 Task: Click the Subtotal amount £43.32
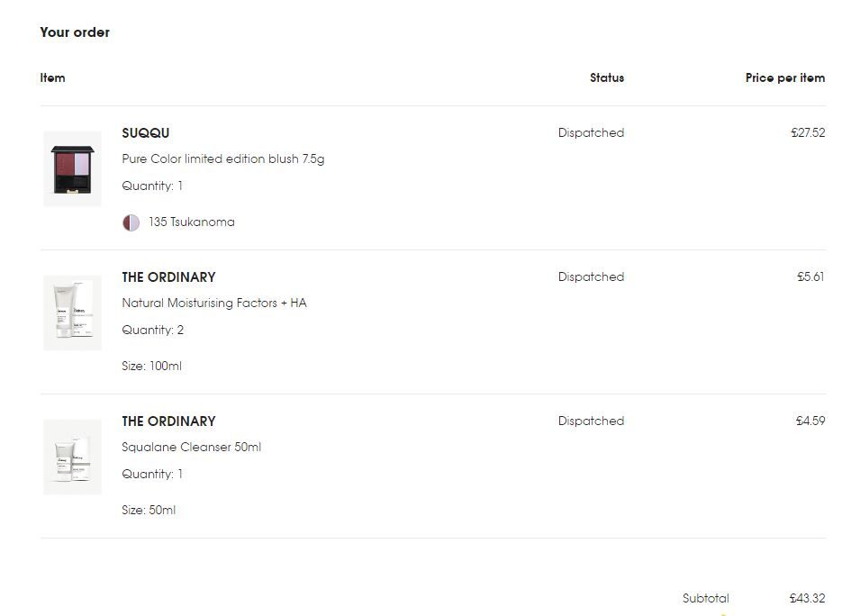[807, 599]
